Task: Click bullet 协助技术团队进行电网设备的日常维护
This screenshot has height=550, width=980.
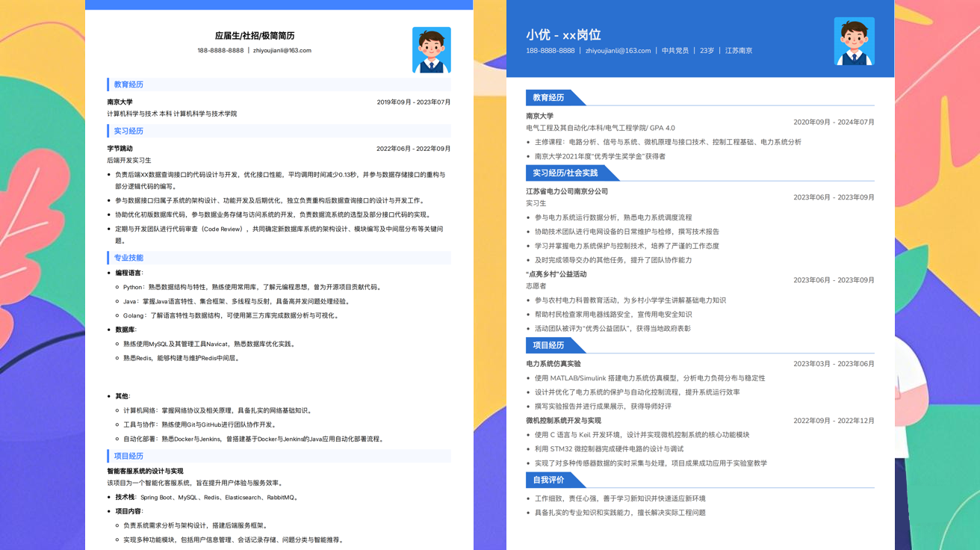Action: pos(627,232)
